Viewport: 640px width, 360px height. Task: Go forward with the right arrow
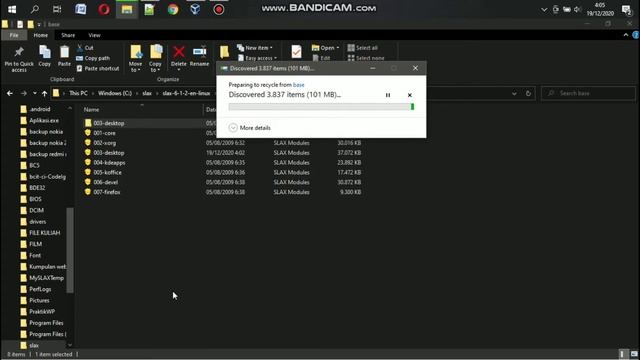tap(24, 93)
